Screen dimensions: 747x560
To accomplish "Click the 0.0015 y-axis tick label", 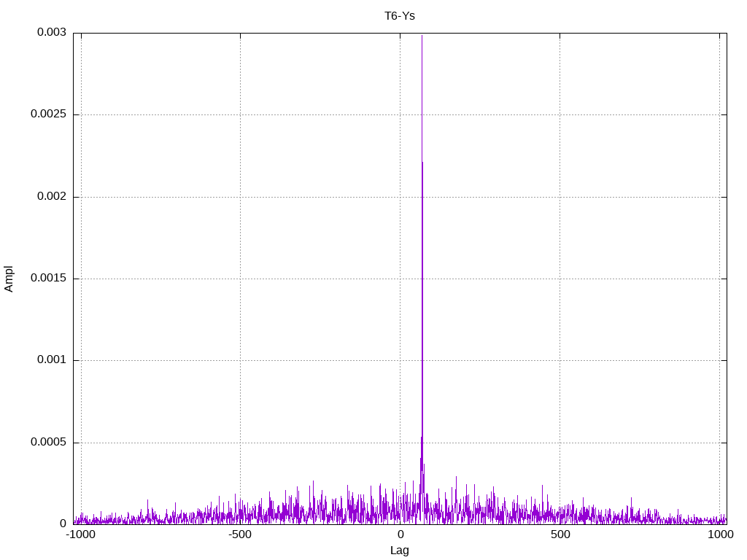I will click(x=49, y=279).
